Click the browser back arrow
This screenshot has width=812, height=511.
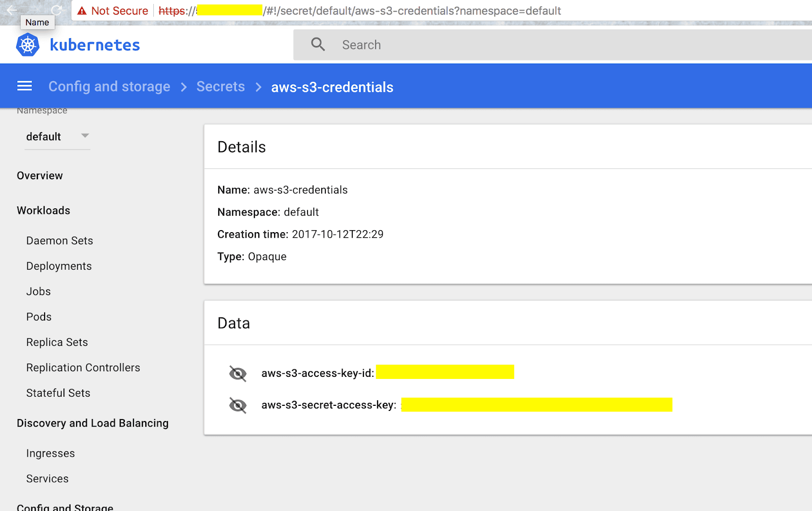(11, 11)
